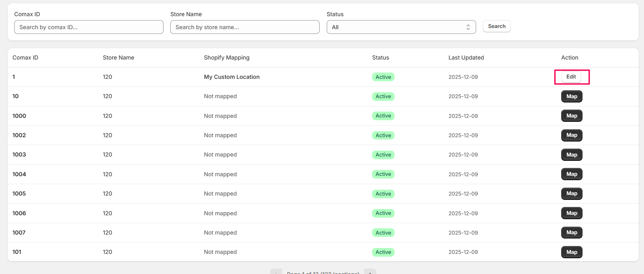Focus the Comax ID search field
The height and width of the screenshot is (274, 644).
89,27
